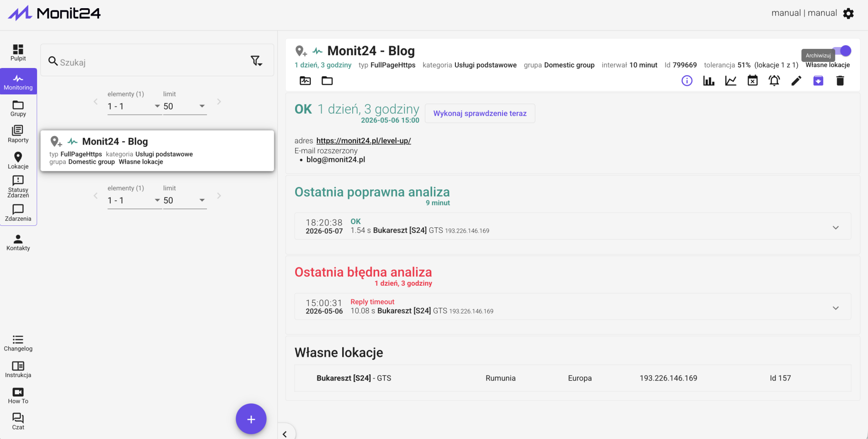Open the lower elementy 1 - 1 dropdown

click(134, 200)
